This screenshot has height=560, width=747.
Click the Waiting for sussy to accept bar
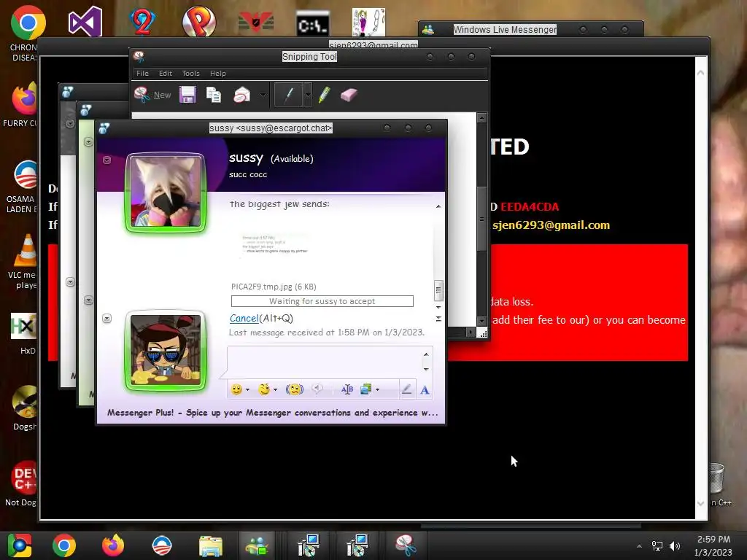[x=322, y=301]
